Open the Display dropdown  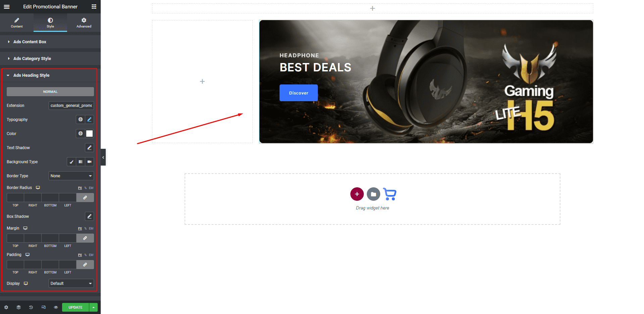[x=71, y=284]
